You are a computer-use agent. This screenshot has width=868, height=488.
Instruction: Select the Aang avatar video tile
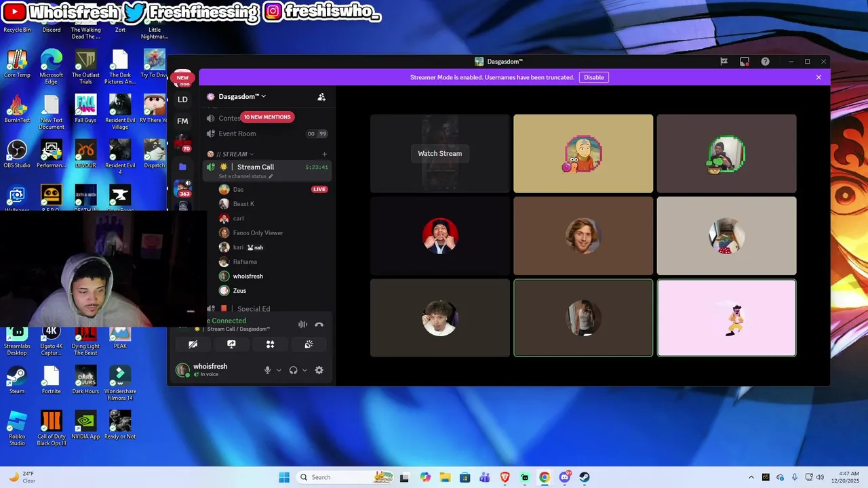(x=583, y=153)
